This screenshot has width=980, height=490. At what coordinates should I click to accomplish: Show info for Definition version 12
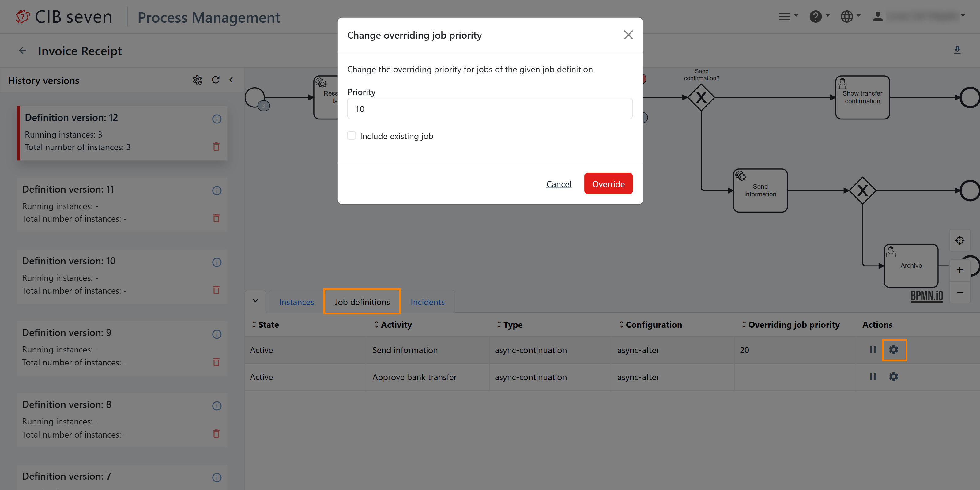coord(217,119)
